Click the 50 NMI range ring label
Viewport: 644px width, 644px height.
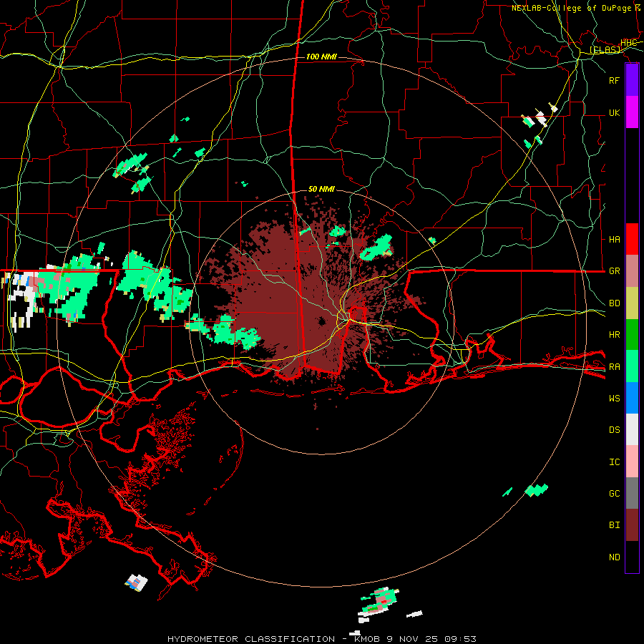tap(321, 189)
